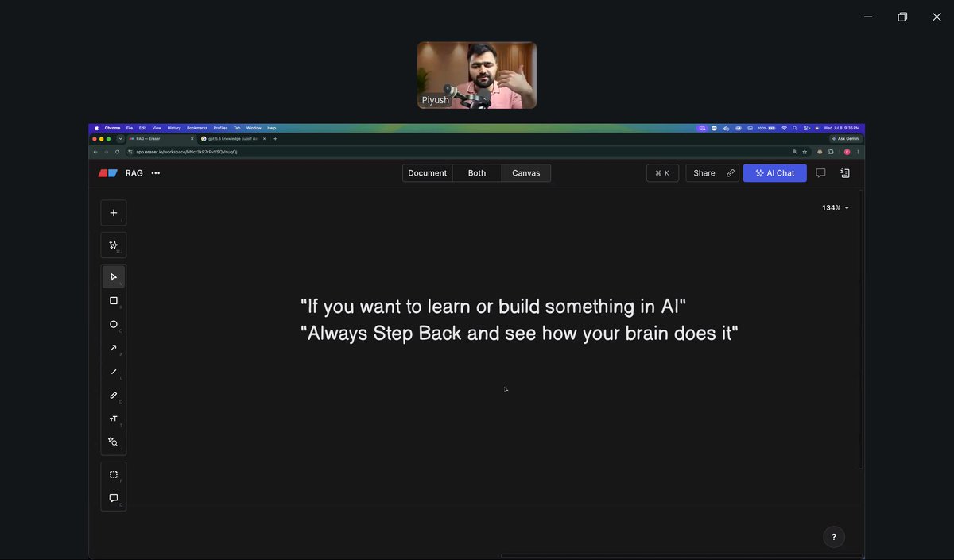Image resolution: width=954 pixels, height=560 pixels.
Task: Open the Edit menu in the menu bar
Action: 142,128
